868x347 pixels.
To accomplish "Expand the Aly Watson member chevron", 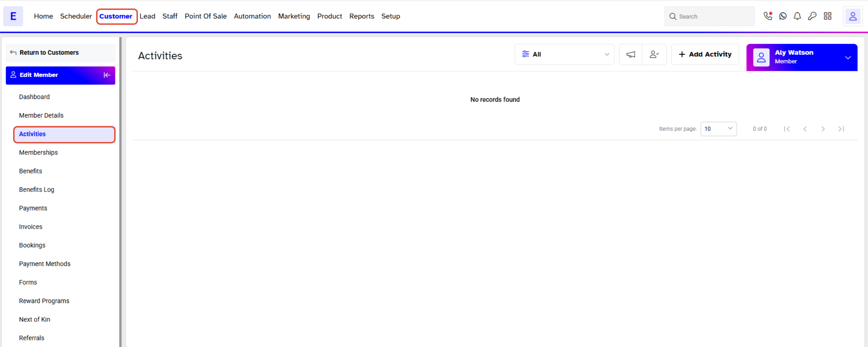I will (x=848, y=58).
